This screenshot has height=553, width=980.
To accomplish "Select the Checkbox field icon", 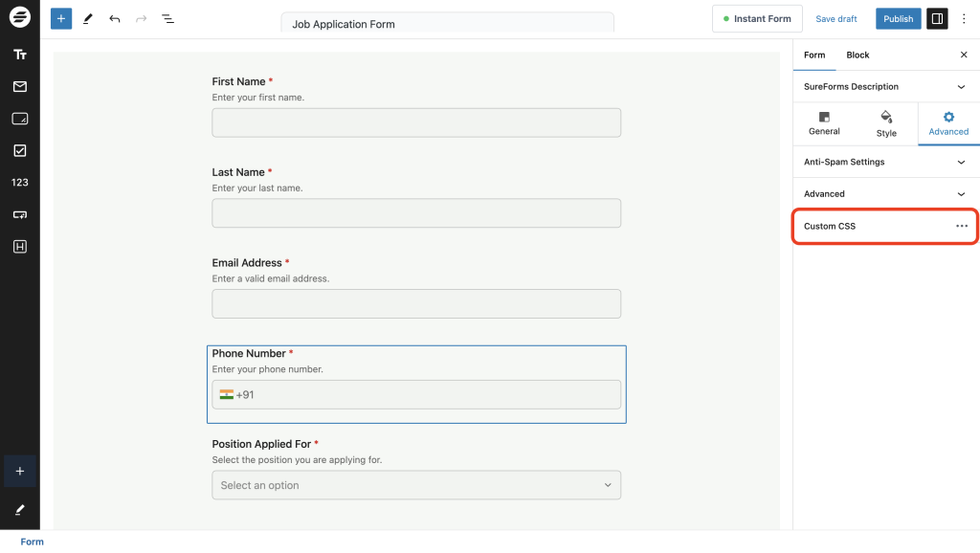I will [19, 150].
